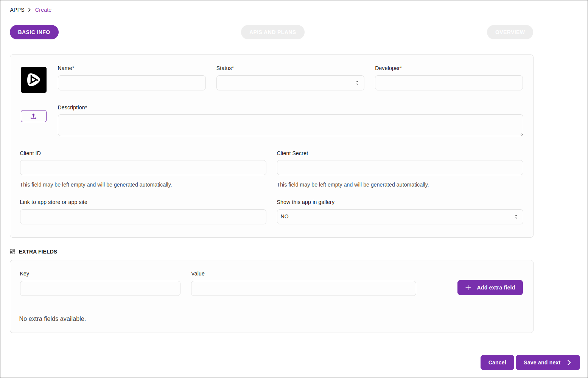The image size is (588, 378).
Task: Switch to the APIS AND PLANS step
Action: (x=272, y=32)
